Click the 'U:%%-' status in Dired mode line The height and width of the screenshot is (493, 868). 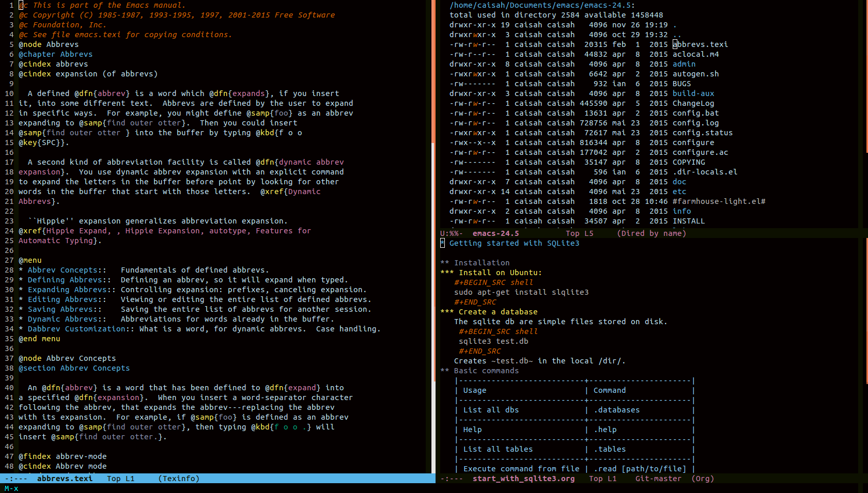(x=451, y=233)
